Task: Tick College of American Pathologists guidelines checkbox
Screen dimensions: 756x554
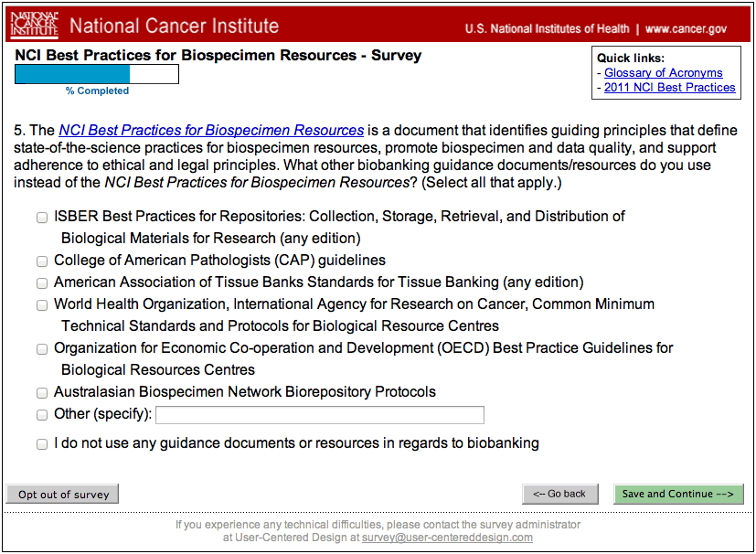Action: [42, 261]
